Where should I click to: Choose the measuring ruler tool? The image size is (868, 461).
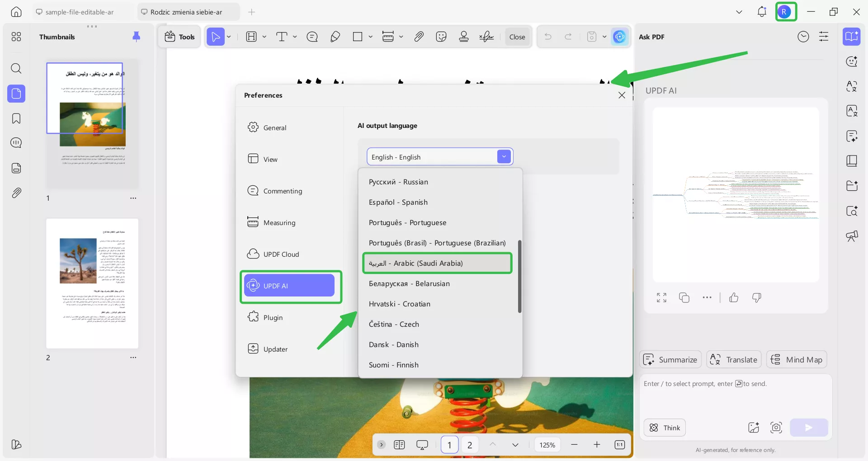[x=388, y=37]
